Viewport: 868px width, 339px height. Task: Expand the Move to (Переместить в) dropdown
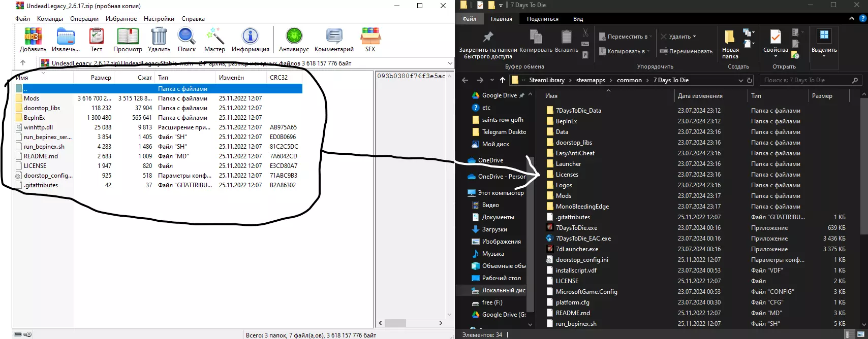(651, 37)
